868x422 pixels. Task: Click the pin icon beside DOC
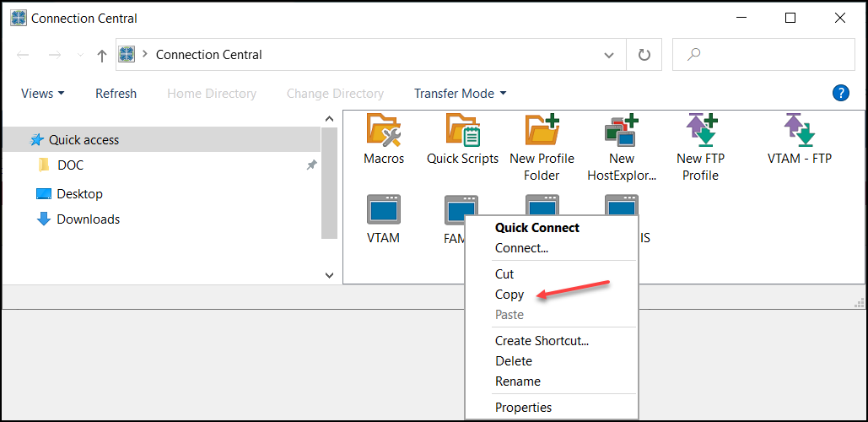click(x=311, y=165)
